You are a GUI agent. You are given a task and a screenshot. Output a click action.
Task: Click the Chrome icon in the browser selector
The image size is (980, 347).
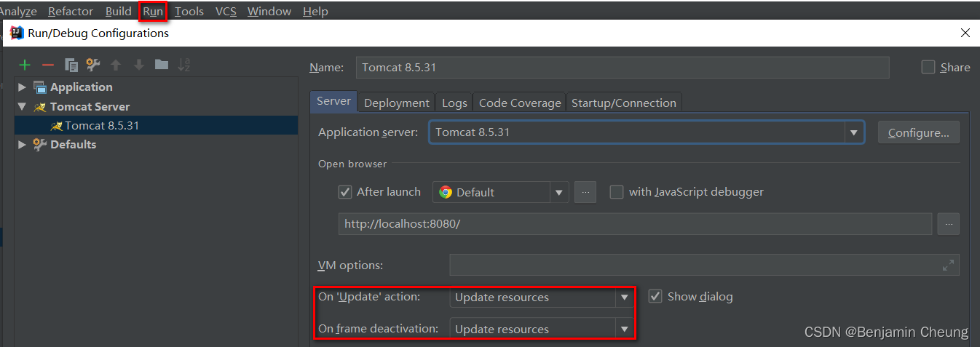(x=446, y=192)
